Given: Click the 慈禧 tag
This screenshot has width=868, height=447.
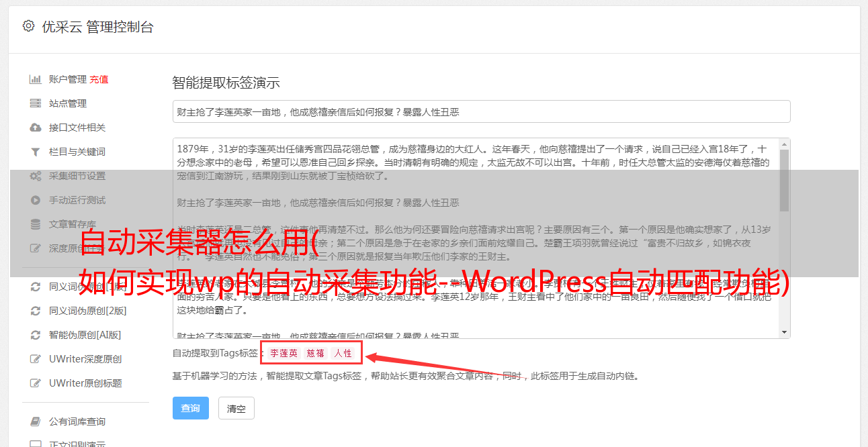Looking at the screenshot, I should (x=316, y=353).
